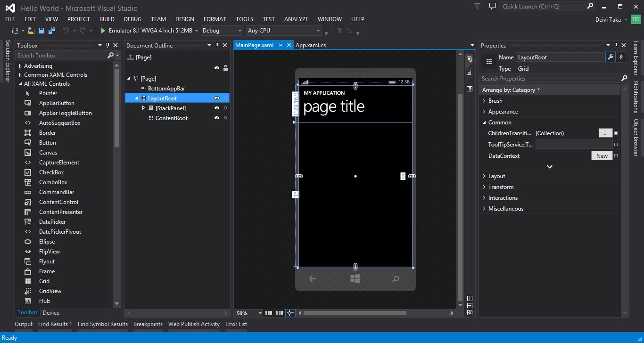Toggle visibility of the ContentRoot element
Viewport: 644px width, 343px height.
click(x=217, y=118)
